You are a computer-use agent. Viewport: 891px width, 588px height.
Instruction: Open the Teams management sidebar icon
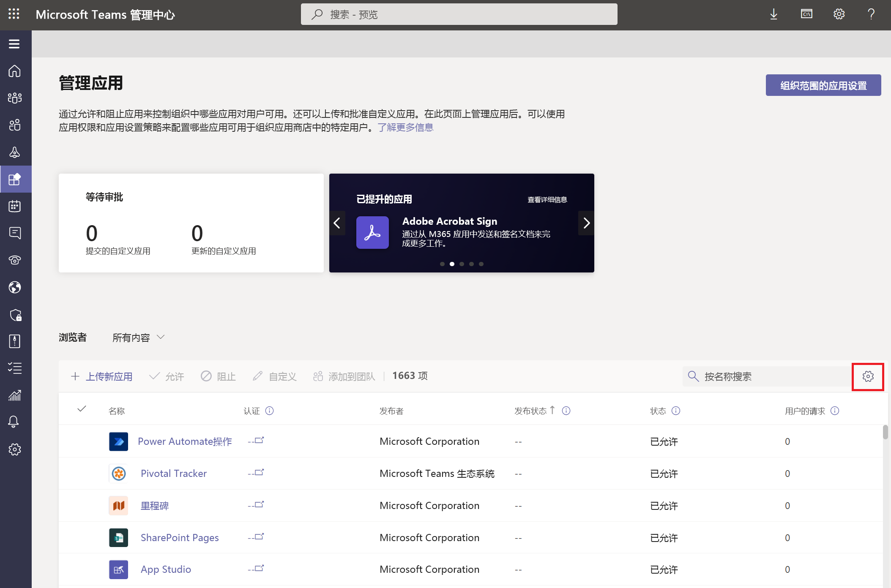(x=15, y=98)
